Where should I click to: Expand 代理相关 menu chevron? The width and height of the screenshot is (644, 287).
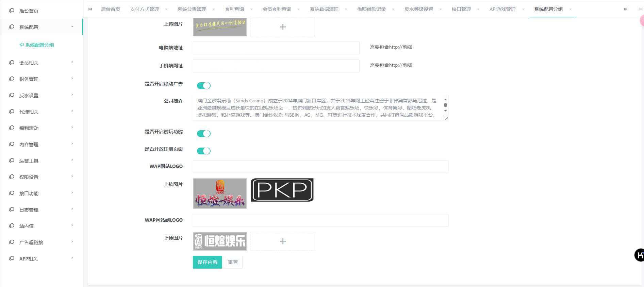coord(72,111)
